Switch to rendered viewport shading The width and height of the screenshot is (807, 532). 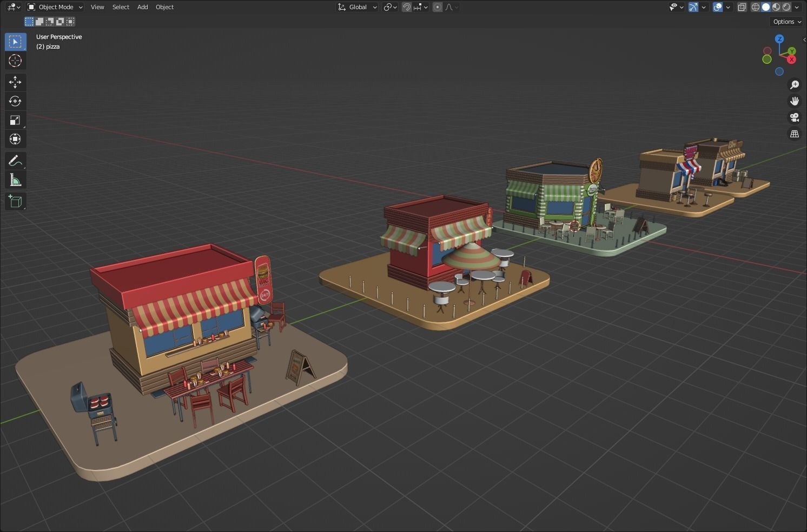coord(786,7)
